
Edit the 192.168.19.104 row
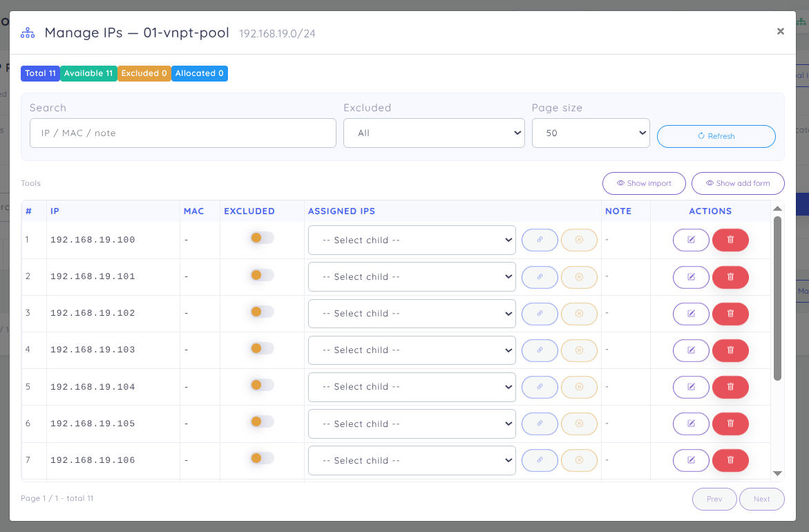(x=691, y=387)
